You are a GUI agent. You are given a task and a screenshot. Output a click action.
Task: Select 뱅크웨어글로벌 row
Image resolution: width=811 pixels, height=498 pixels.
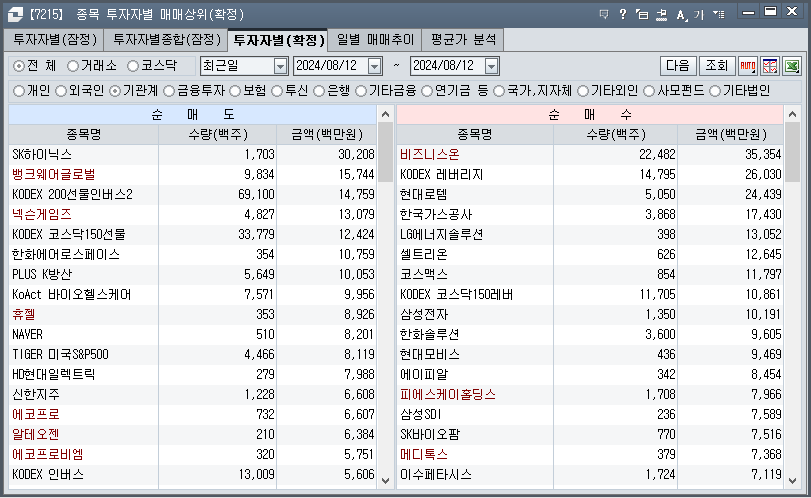(x=192, y=175)
